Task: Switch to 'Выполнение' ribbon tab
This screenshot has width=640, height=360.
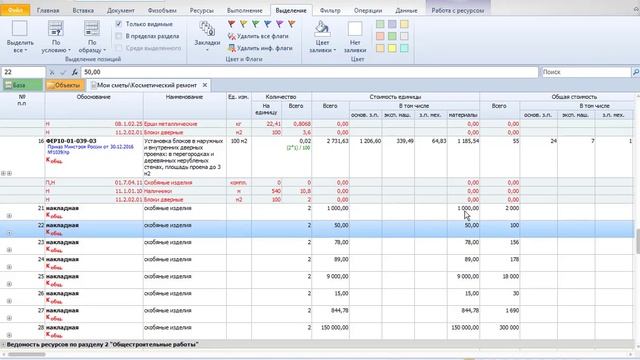Action: (245, 10)
